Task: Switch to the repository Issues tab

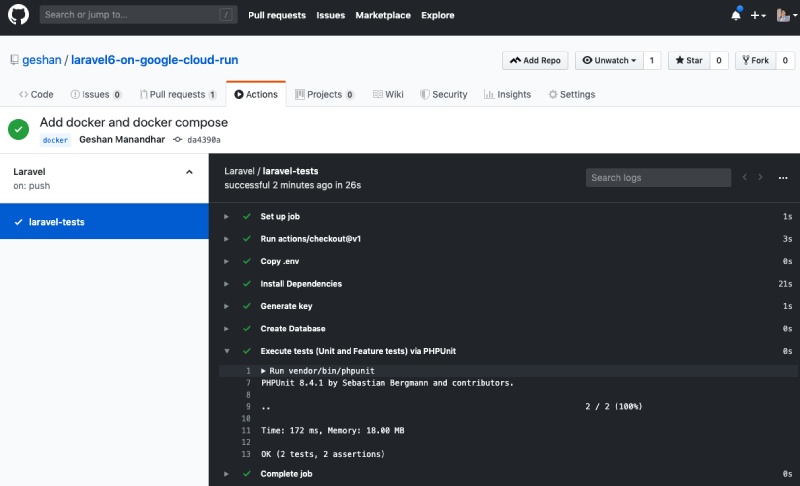Action: click(x=96, y=94)
